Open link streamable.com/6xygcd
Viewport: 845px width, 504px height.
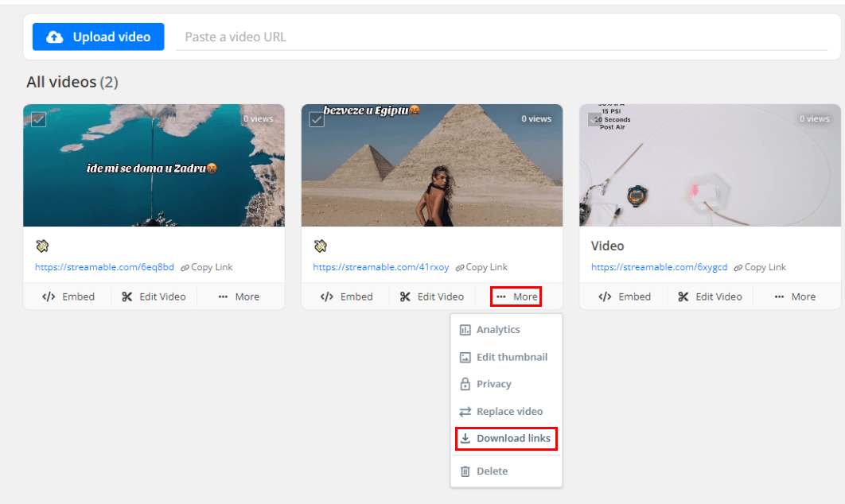tap(659, 267)
